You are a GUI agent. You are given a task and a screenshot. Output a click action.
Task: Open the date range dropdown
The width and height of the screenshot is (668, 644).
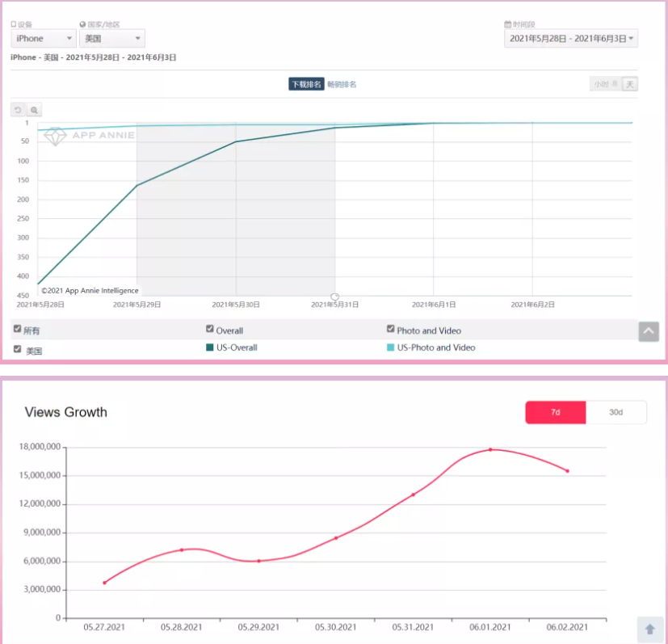570,39
